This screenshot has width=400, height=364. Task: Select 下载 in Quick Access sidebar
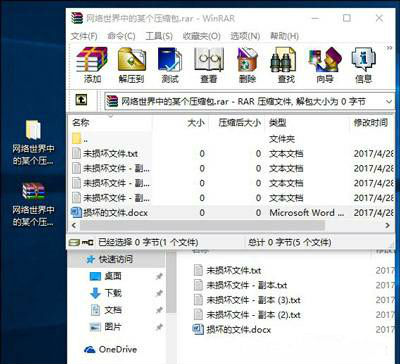tap(113, 293)
